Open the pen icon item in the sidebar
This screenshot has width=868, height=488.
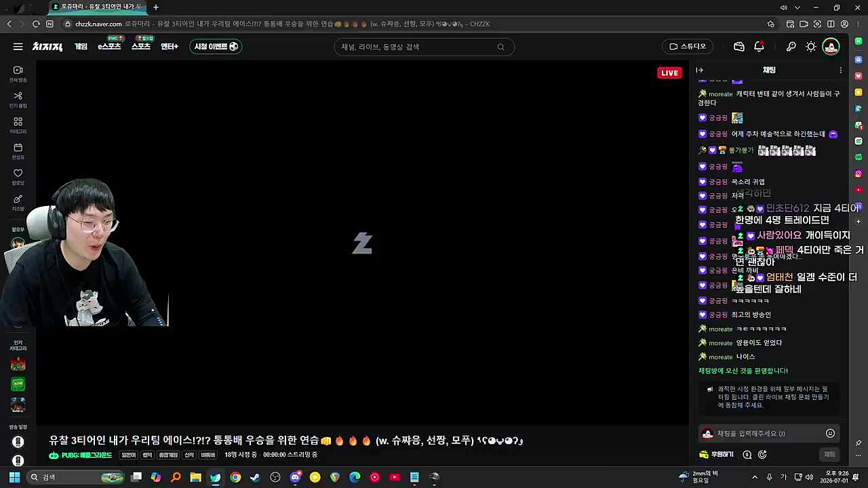tap(18, 203)
